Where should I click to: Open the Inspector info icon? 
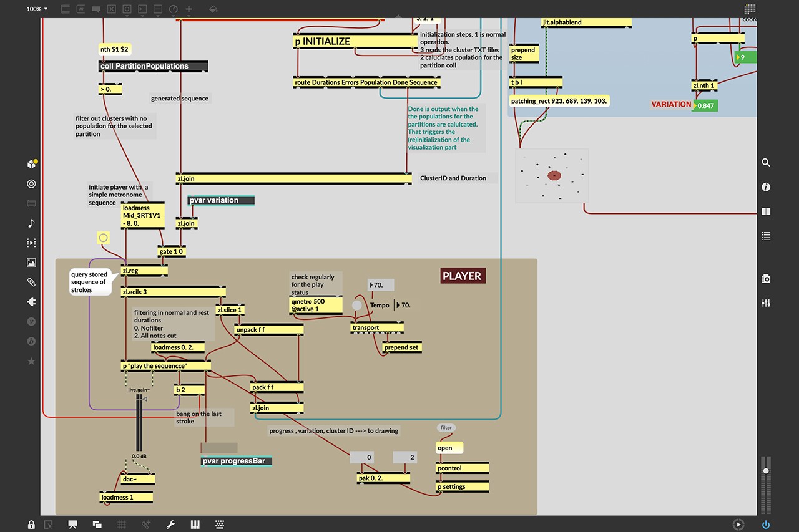point(766,187)
